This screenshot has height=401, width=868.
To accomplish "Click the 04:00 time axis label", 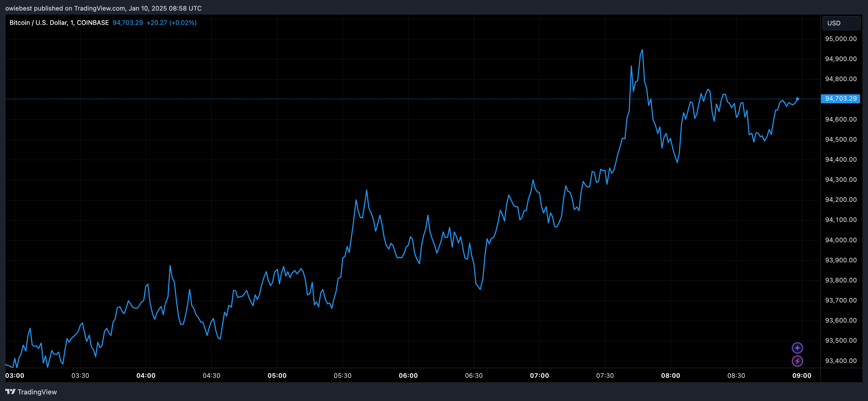I will [x=146, y=375].
